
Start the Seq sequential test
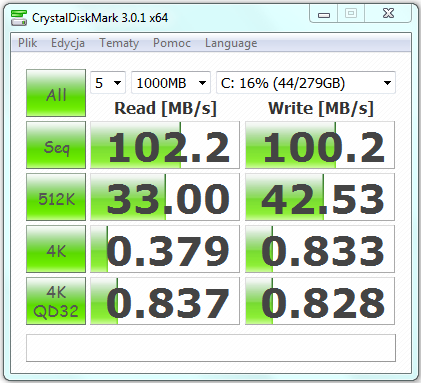[x=56, y=145]
